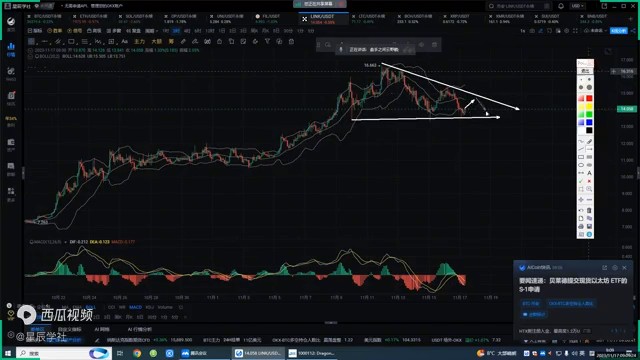Select the Aa text annotation tool

click(x=124, y=42)
